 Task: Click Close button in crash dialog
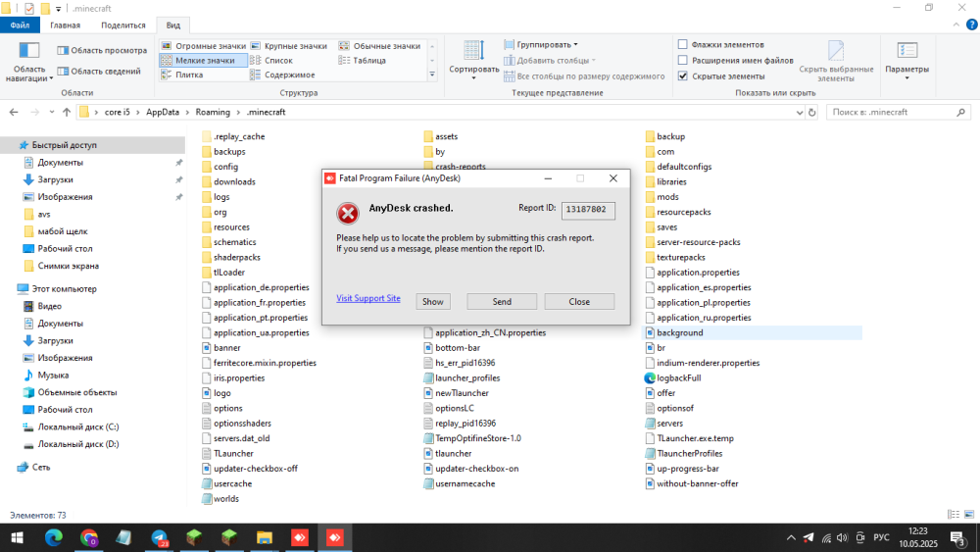click(579, 301)
